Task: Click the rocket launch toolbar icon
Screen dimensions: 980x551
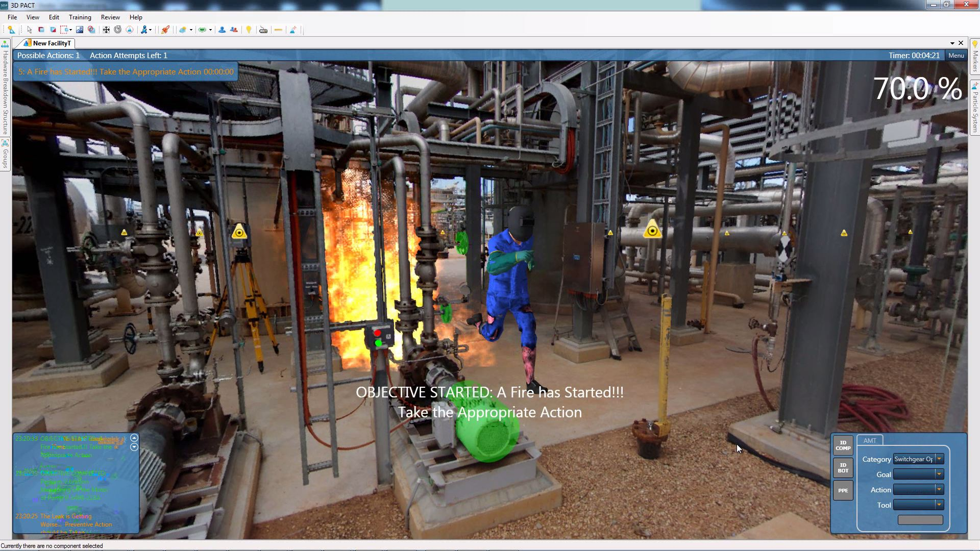Action: pyautogui.click(x=165, y=30)
